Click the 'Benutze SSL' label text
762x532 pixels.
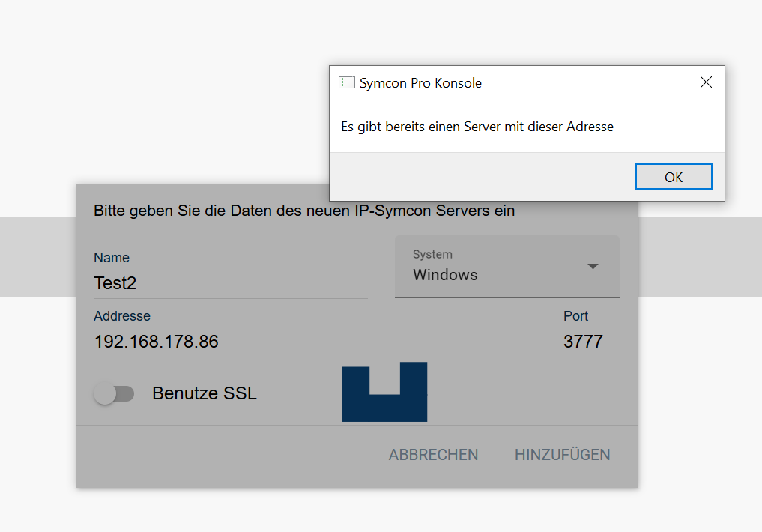point(205,393)
